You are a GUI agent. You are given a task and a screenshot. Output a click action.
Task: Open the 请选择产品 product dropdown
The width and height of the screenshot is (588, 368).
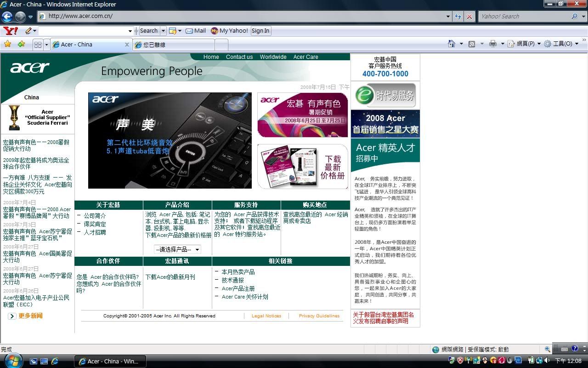tap(177, 249)
